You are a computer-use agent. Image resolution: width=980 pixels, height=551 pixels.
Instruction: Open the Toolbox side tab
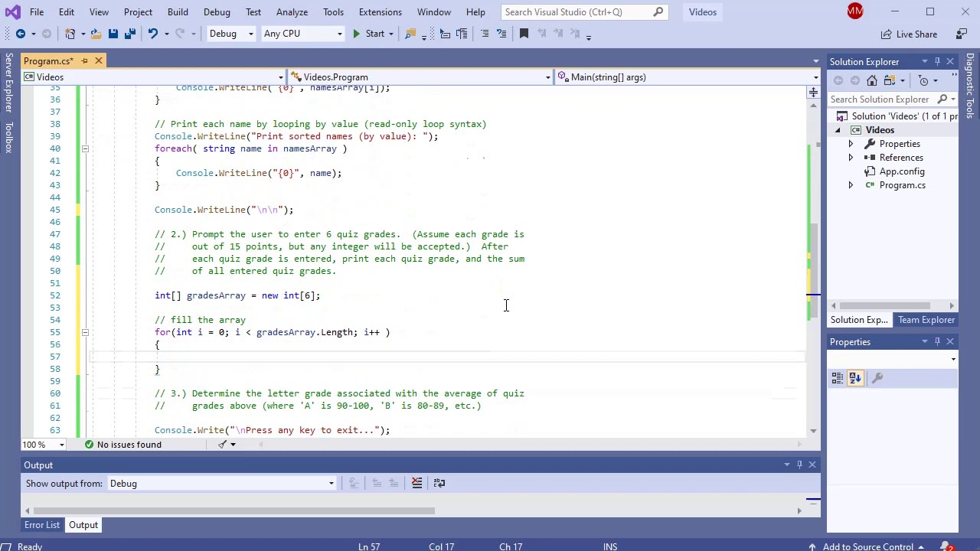point(8,138)
